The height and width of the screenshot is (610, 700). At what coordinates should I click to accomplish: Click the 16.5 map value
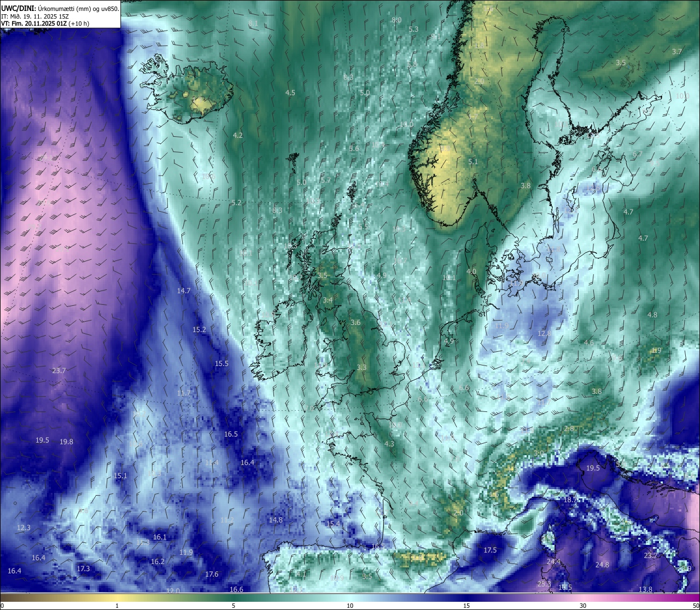click(231, 434)
